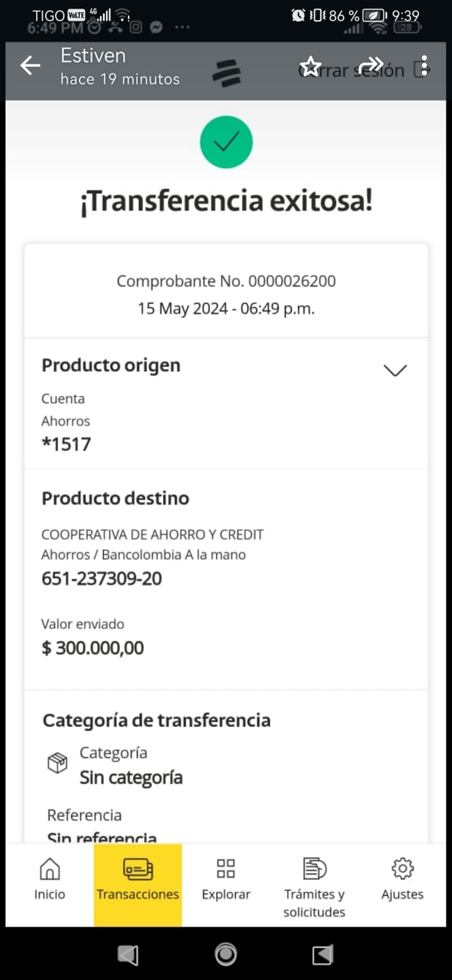Tap the back arrow beside Estiven
Screen dimensions: 452x980
coord(30,66)
